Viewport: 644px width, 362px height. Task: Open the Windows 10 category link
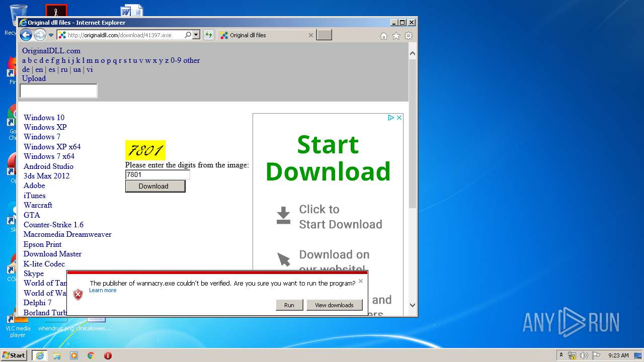pos(44,118)
